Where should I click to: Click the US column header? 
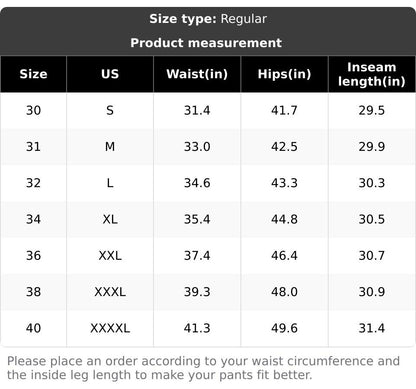coord(110,74)
